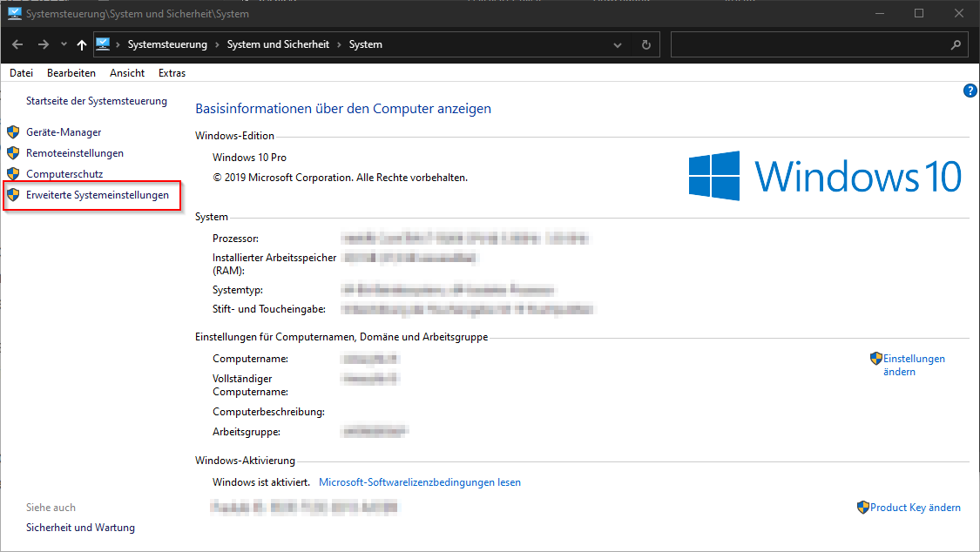This screenshot has width=980, height=552.
Task: Navigate back with the left arrow
Action: pos(18,44)
